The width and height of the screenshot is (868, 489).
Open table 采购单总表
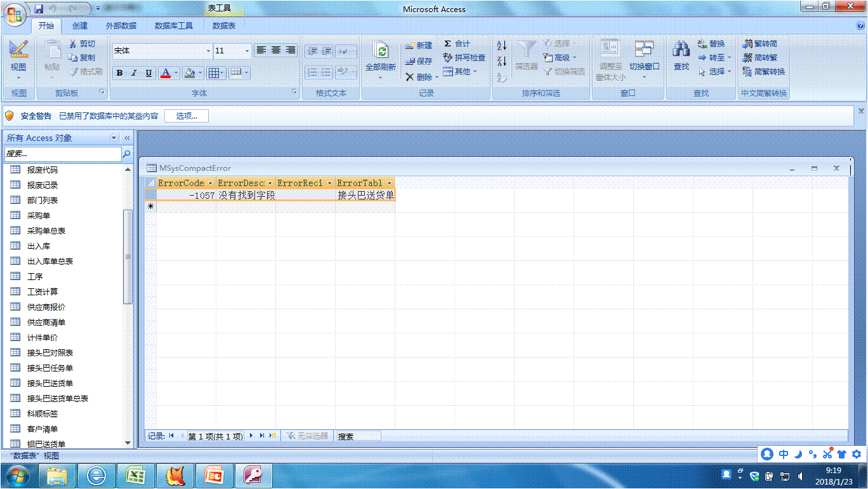click(x=46, y=231)
